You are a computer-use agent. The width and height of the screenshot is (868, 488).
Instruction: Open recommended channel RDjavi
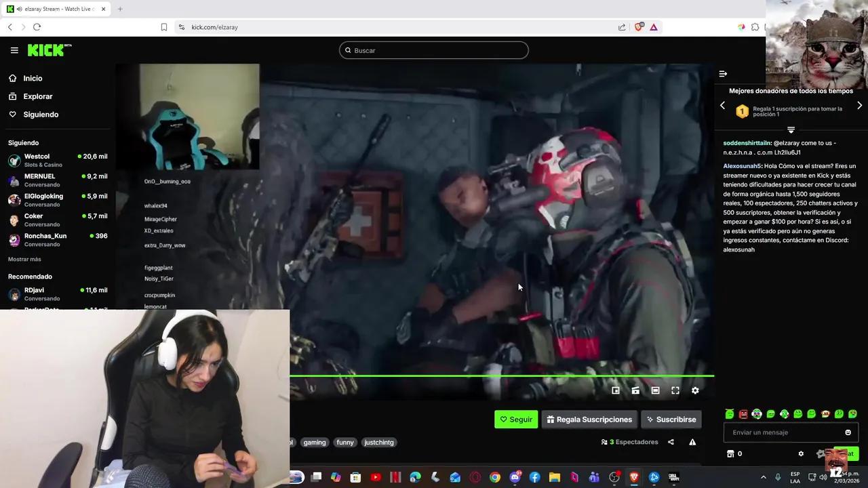[x=58, y=293]
